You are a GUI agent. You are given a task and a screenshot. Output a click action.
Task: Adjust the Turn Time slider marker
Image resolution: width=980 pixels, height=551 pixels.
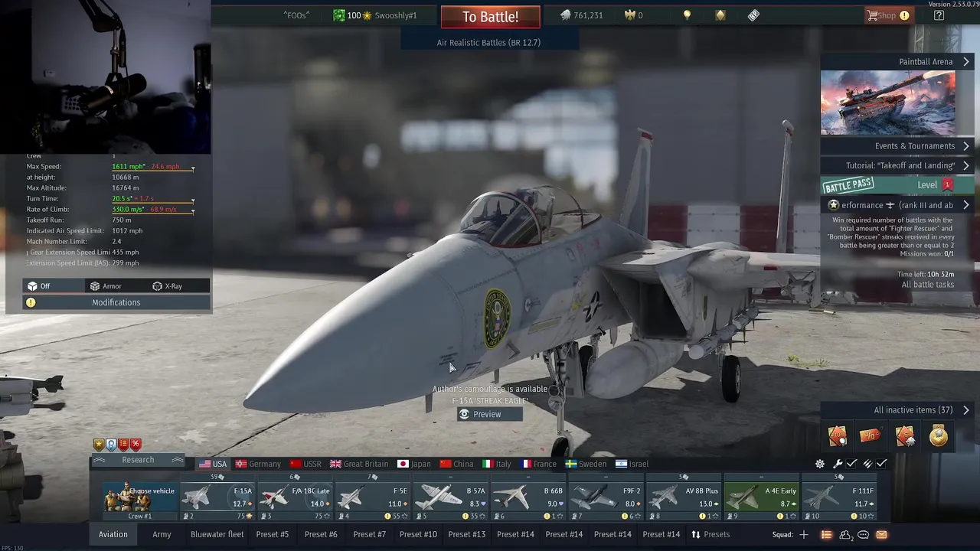[x=192, y=201]
